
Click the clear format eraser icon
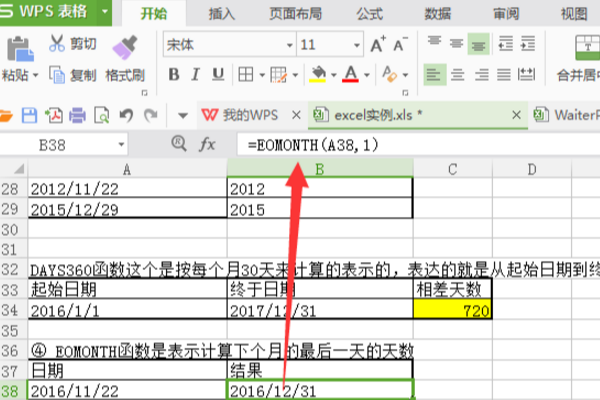(x=390, y=74)
